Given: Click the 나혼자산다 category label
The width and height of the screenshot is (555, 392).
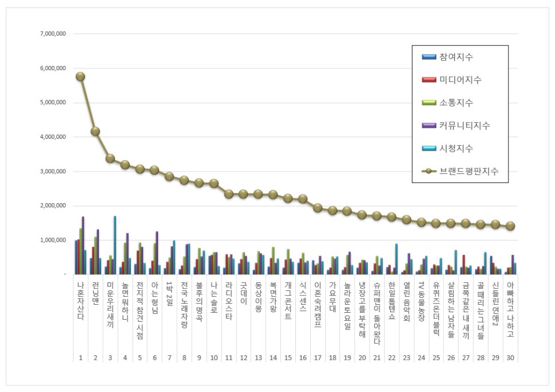Looking at the screenshot, I should 80,301.
